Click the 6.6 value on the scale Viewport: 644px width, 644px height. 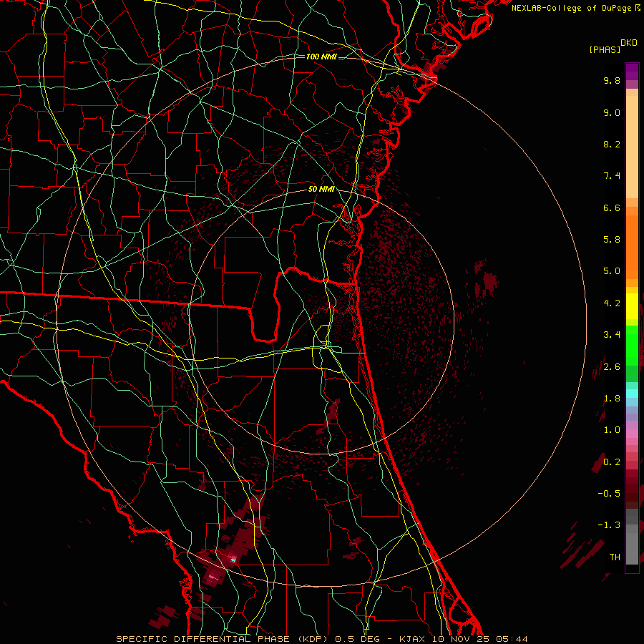[612, 208]
